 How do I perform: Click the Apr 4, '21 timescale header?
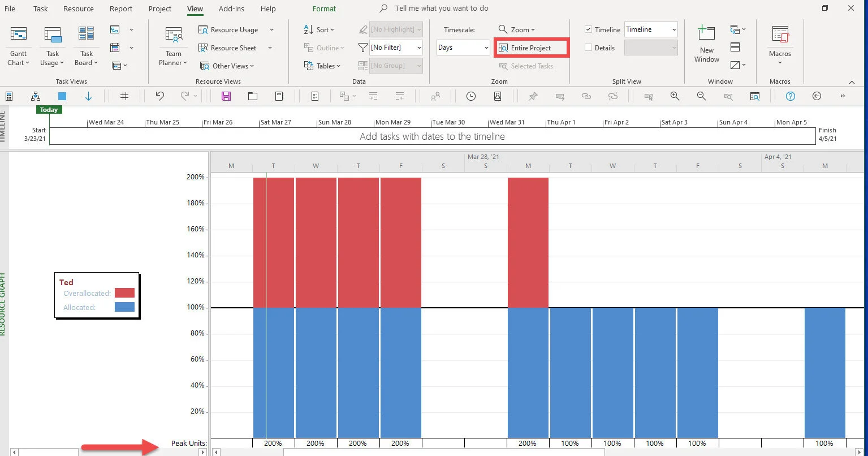tap(778, 157)
